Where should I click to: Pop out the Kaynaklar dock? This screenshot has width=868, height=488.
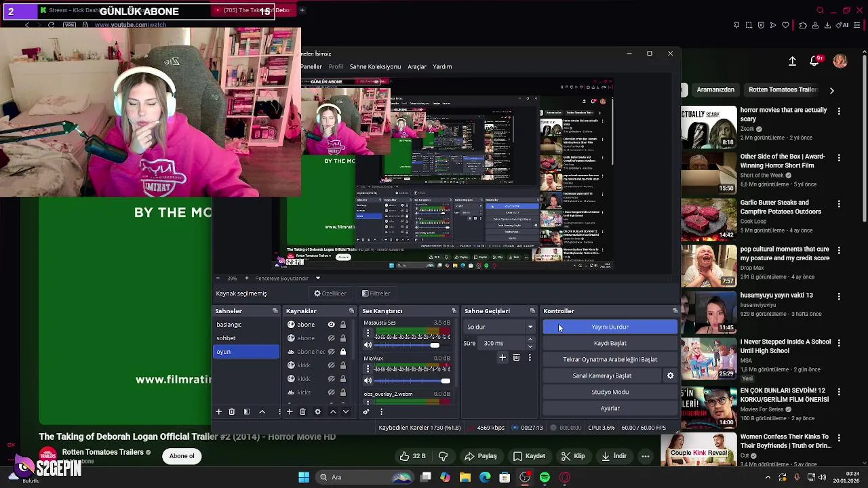coord(351,311)
